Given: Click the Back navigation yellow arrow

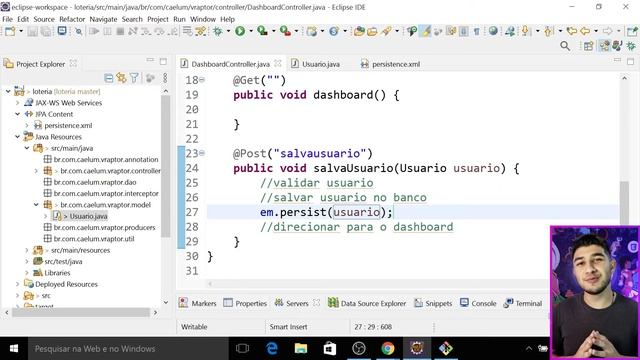Looking at the screenshot, I should [x=585, y=31].
